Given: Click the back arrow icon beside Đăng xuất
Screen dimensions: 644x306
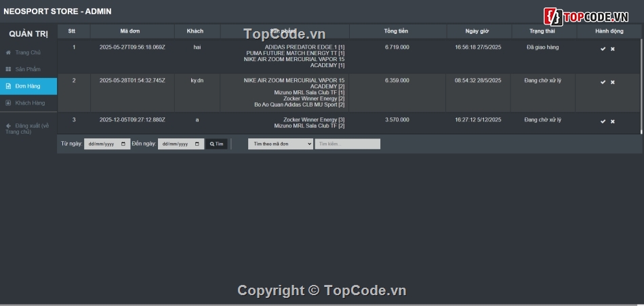Looking at the screenshot, I should [8, 126].
